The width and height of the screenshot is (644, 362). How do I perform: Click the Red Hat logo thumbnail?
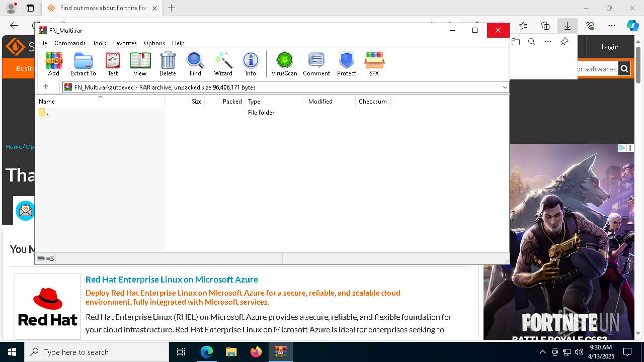48,306
